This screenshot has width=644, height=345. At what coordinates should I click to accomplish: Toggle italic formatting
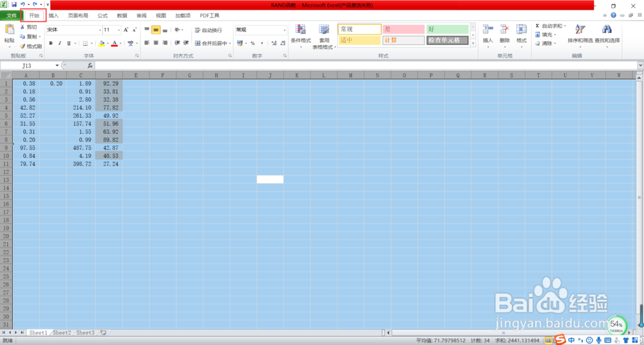pyautogui.click(x=59, y=43)
